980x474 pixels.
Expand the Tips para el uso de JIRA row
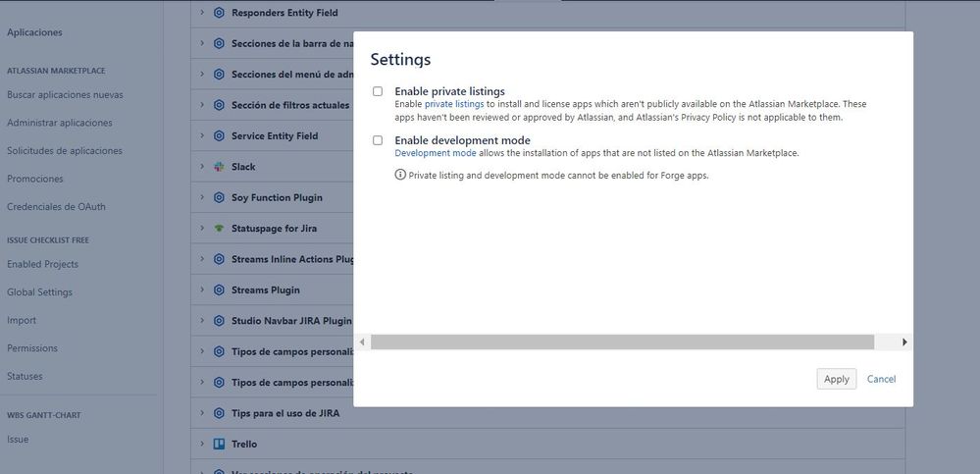pos(202,413)
